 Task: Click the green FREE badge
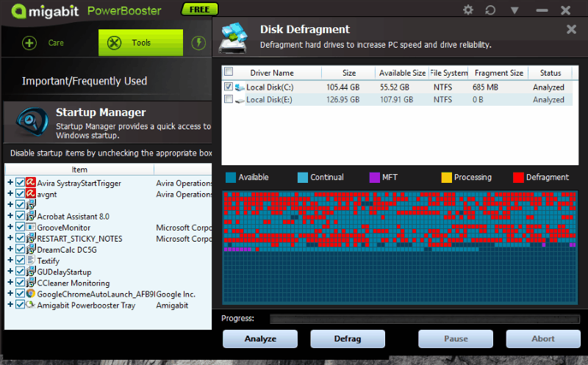(199, 10)
